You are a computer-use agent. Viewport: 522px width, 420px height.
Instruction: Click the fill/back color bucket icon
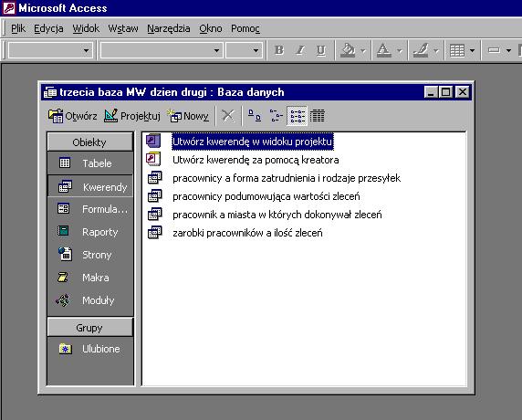click(x=348, y=50)
